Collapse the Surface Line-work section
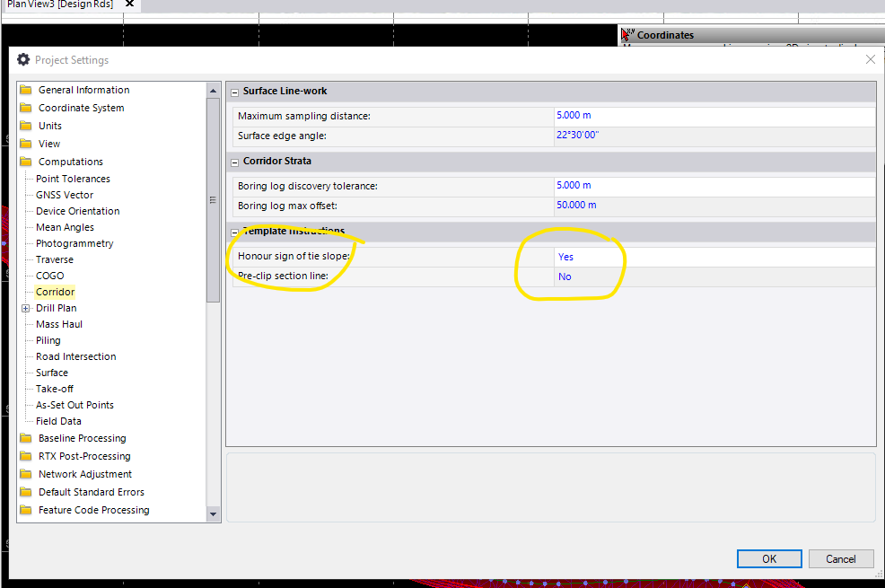The image size is (885, 588). [x=235, y=92]
